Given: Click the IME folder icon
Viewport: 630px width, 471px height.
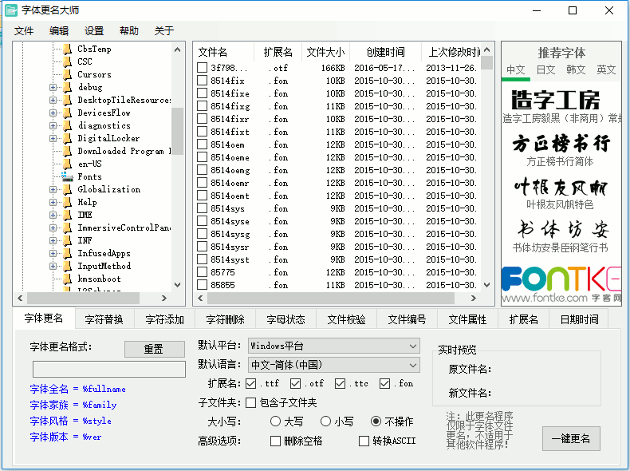Looking at the screenshot, I should pyautogui.click(x=68, y=215).
